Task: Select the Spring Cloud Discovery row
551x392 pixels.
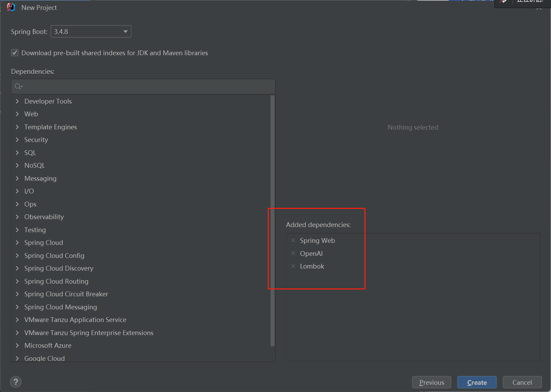Action: [x=141, y=268]
